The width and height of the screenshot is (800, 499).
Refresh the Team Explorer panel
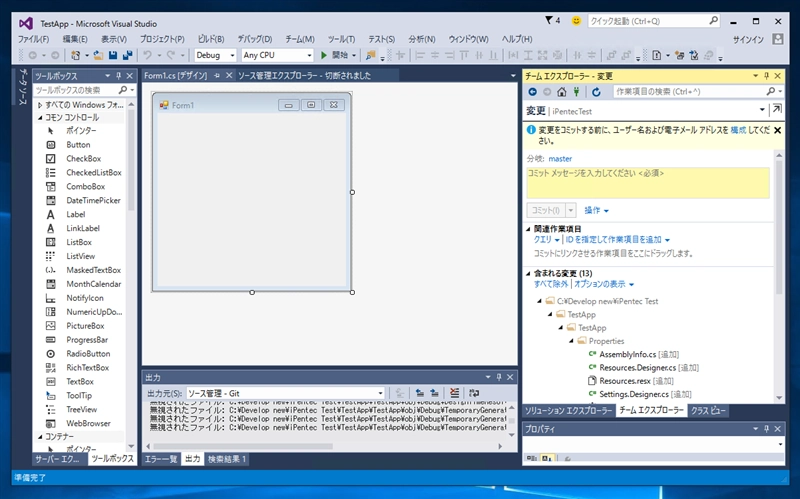tap(596, 92)
